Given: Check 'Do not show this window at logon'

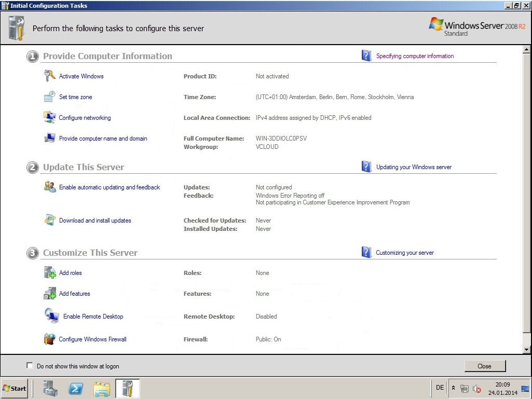Looking at the screenshot, I should 30,365.
